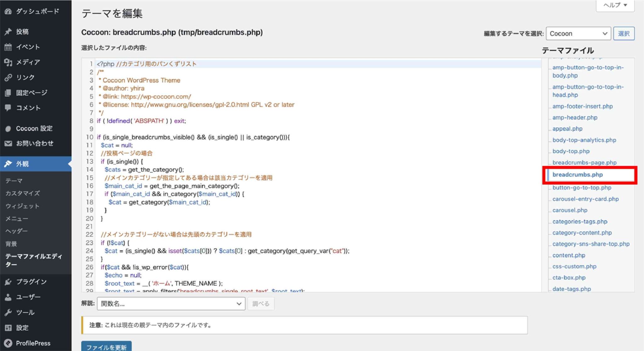
Task: Open the お問い合わせ envelope icon
Action: pos(8,143)
